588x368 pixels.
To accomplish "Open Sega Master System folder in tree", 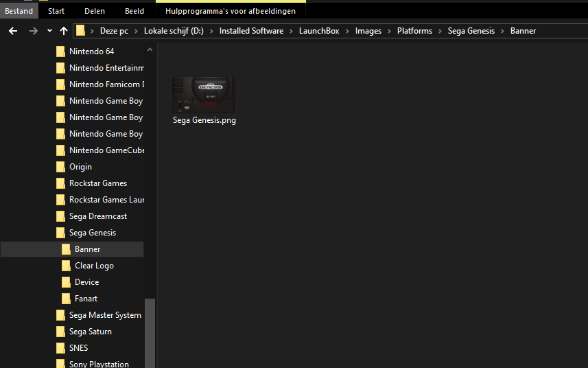I will (x=105, y=316).
